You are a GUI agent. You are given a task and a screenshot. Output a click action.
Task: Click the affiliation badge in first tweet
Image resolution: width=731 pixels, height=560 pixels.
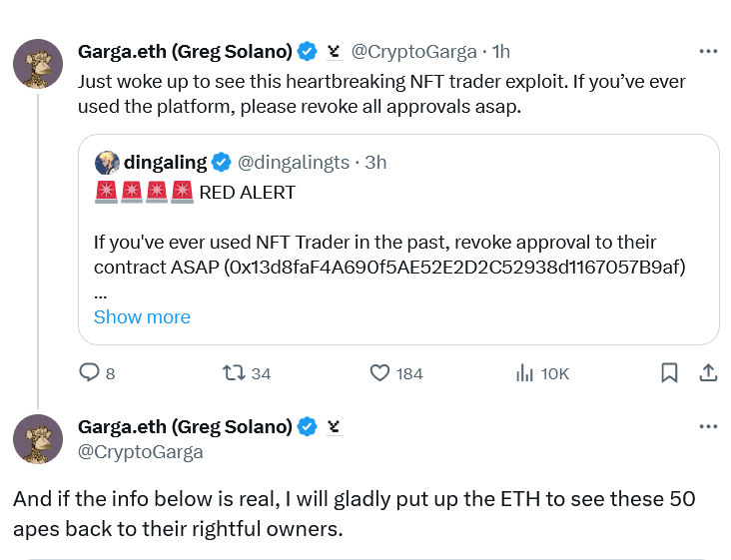[x=335, y=51]
